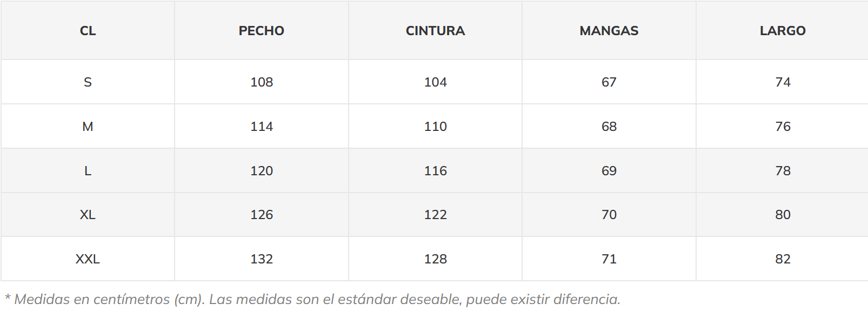Select the size S row label
This screenshot has width=868, height=317.
pos(88,82)
